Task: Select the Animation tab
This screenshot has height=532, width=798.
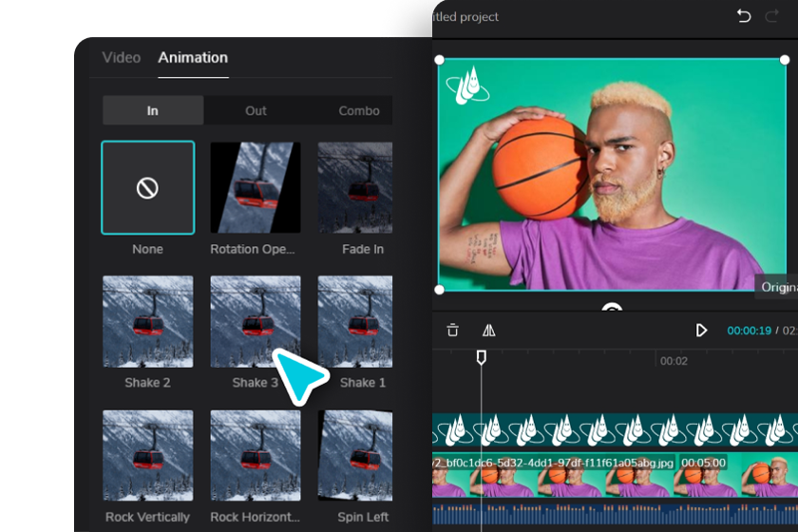Action: (x=193, y=58)
